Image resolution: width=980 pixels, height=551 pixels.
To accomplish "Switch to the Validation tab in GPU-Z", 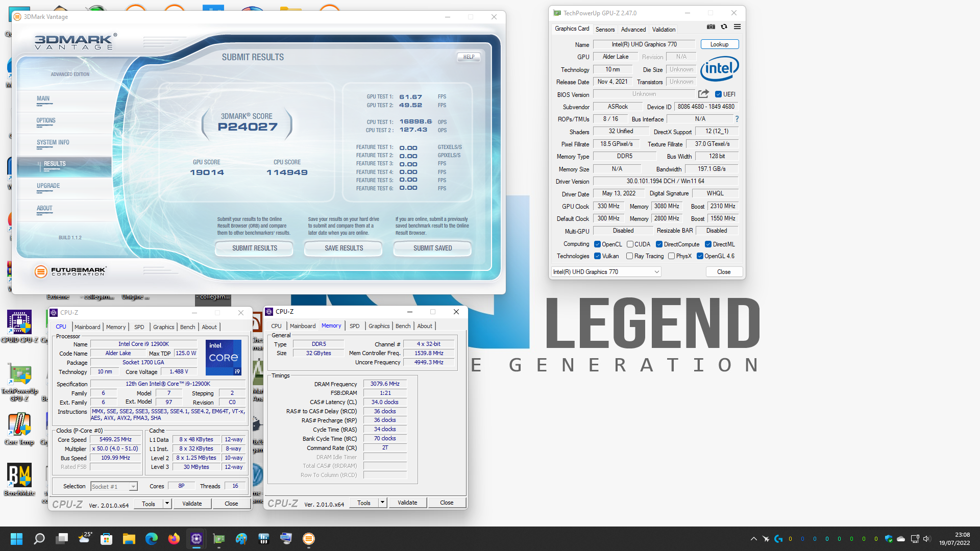I will pyautogui.click(x=664, y=30).
